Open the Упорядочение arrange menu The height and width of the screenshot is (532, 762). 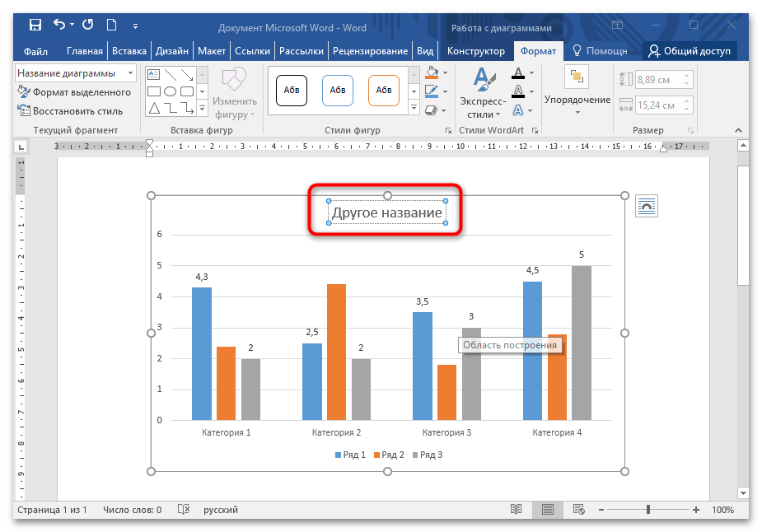pos(577,91)
